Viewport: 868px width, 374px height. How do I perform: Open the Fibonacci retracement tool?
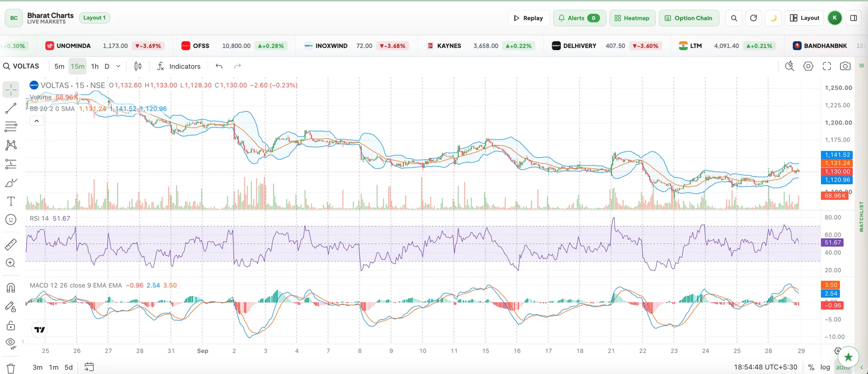click(11, 127)
